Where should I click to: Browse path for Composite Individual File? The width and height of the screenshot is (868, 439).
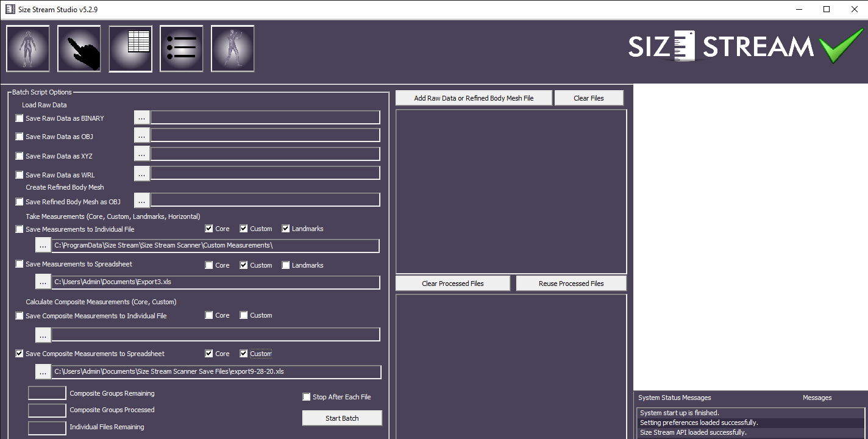click(x=43, y=335)
